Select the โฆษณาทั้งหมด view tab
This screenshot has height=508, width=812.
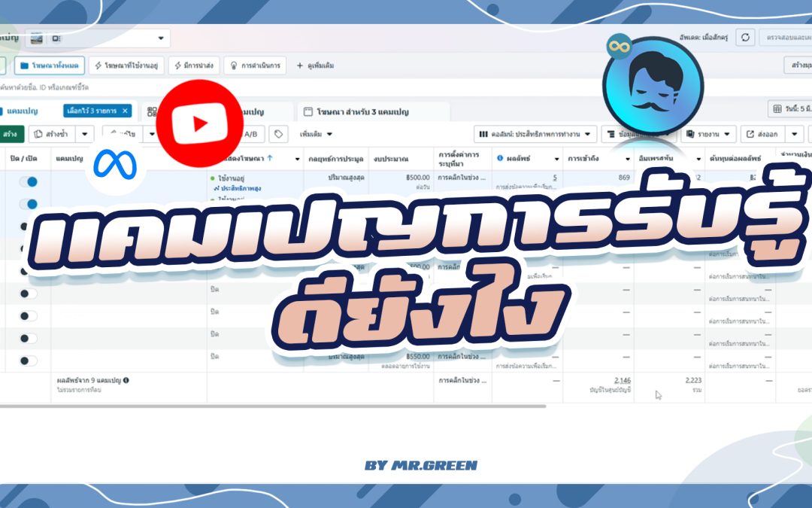click(x=50, y=65)
